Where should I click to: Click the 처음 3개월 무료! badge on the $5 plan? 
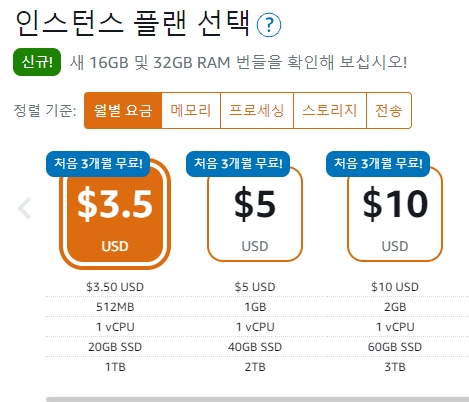click(x=238, y=164)
